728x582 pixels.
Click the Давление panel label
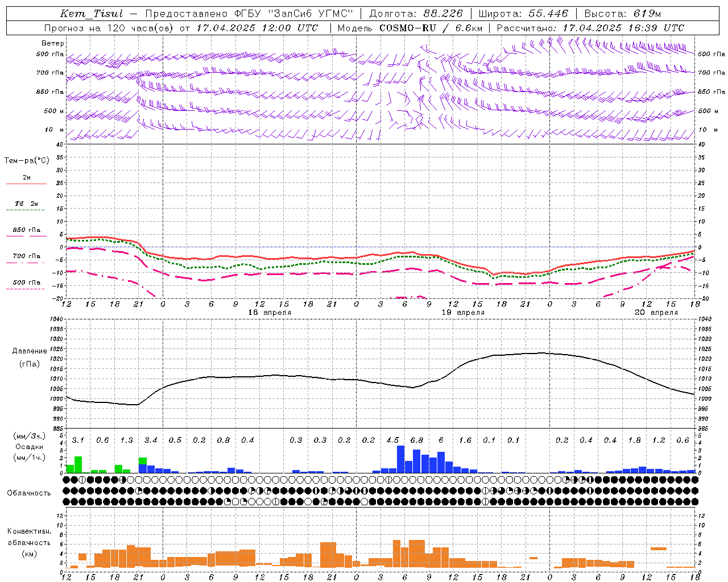click(x=30, y=351)
